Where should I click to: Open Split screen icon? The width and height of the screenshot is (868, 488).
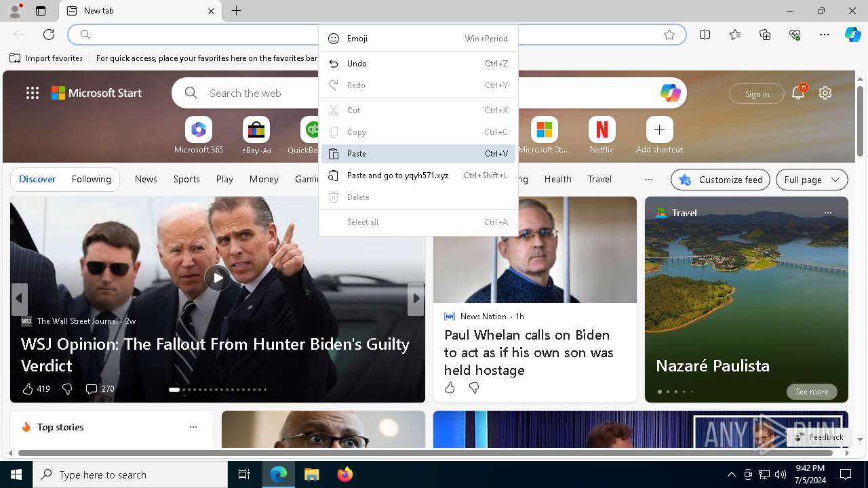[x=705, y=35]
